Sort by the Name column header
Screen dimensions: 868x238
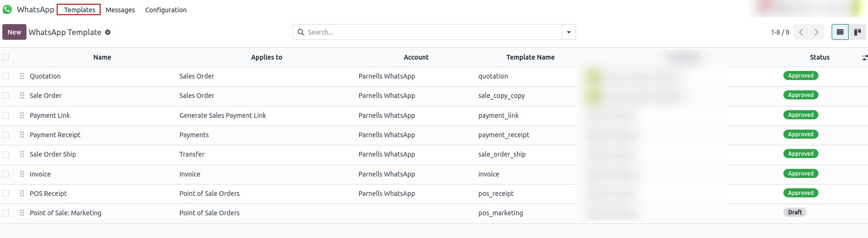tap(102, 57)
